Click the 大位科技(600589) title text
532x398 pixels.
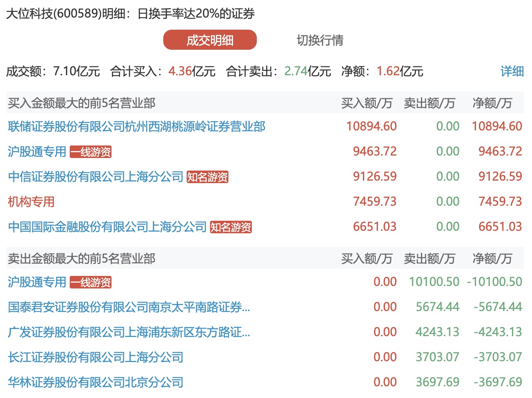(x=53, y=14)
